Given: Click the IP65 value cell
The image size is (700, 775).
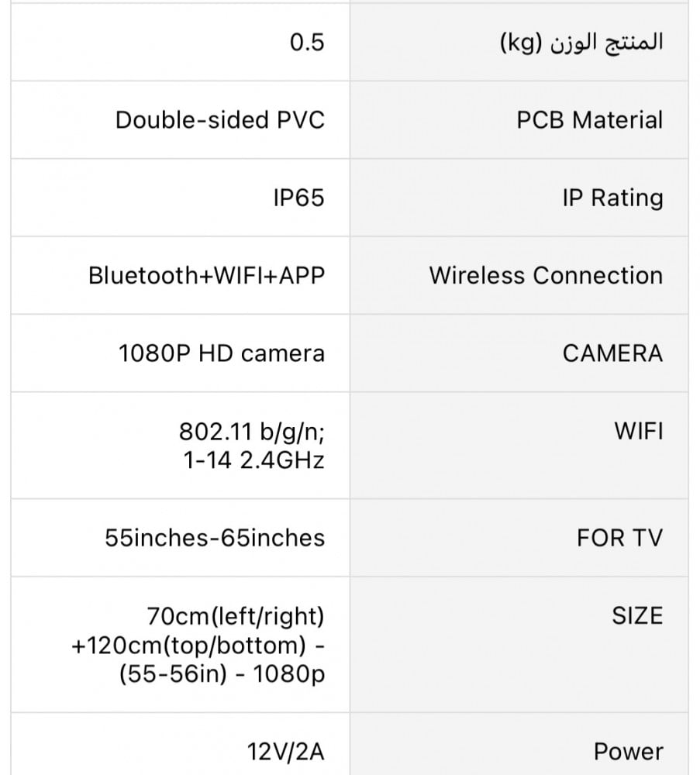Looking at the screenshot, I should click(298, 198).
